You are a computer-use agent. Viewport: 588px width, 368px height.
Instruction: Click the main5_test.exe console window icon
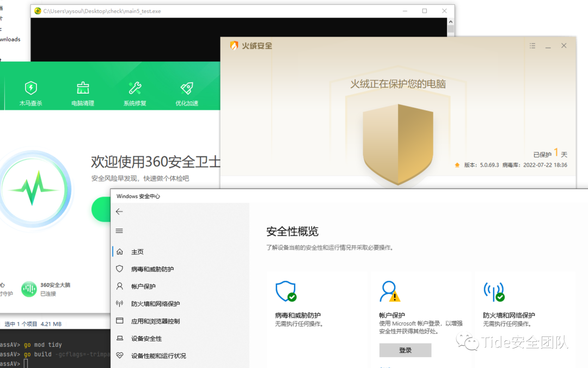tap(38, 11)
